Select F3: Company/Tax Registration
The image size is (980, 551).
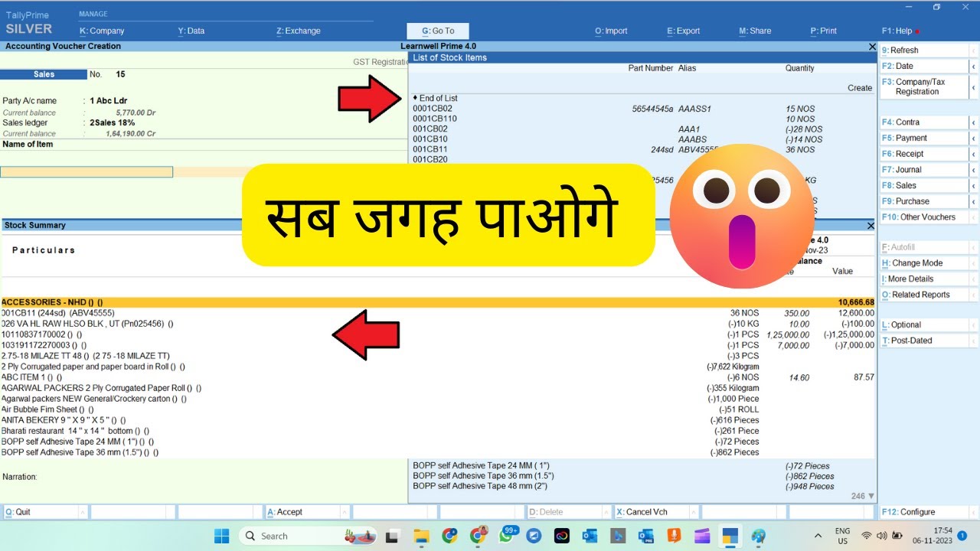[x=924, y=87]
